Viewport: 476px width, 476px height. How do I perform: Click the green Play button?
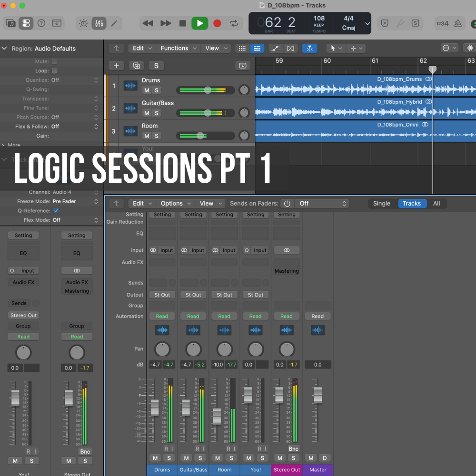pyautogui.click(x=200, y=23)
